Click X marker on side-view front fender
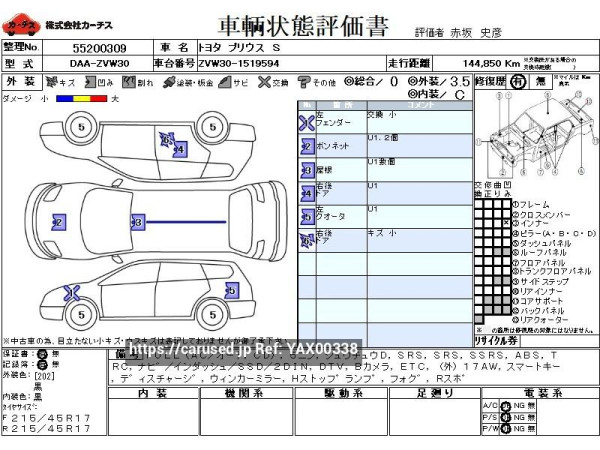This screenshot has height=450, width=600. point(72,292)
